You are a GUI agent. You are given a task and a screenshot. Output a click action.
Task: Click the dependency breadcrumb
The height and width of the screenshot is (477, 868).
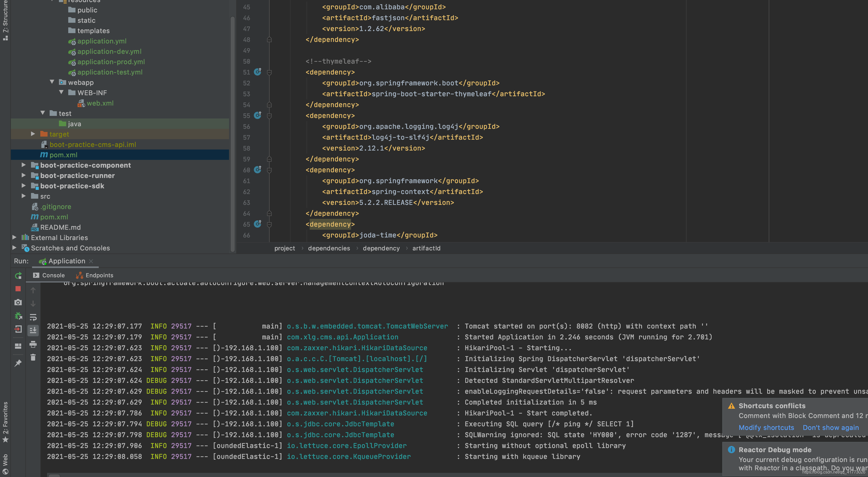point(381,248)
